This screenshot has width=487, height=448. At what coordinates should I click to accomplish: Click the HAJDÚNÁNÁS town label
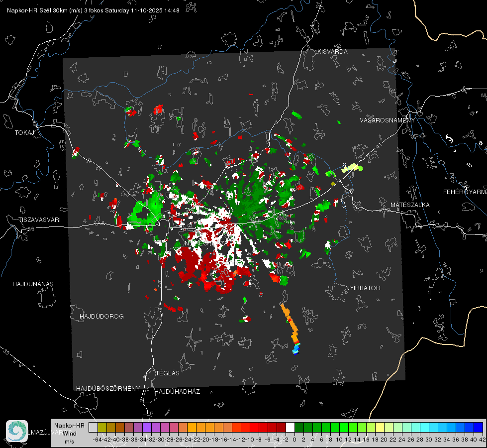coord(33,284)
